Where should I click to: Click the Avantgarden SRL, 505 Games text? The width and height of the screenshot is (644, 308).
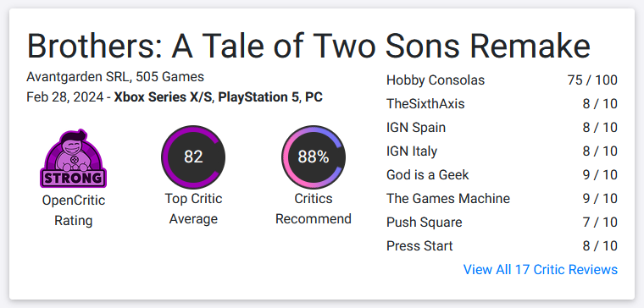click(115, 77)
